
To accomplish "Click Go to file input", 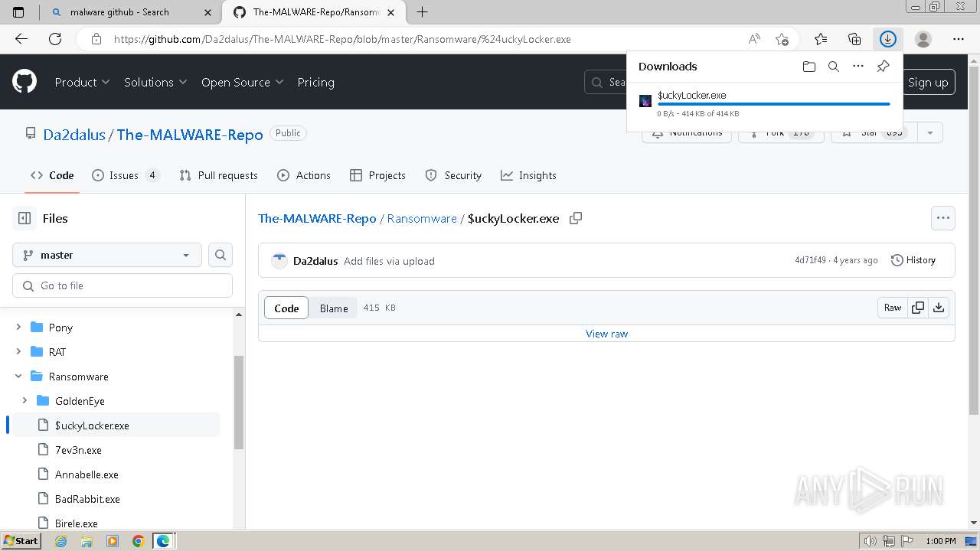I will tap(122, 285).
